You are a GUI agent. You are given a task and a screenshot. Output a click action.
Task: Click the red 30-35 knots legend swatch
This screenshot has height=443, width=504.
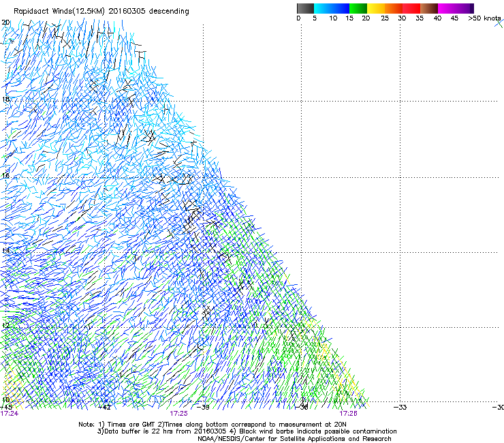(411, 8)
